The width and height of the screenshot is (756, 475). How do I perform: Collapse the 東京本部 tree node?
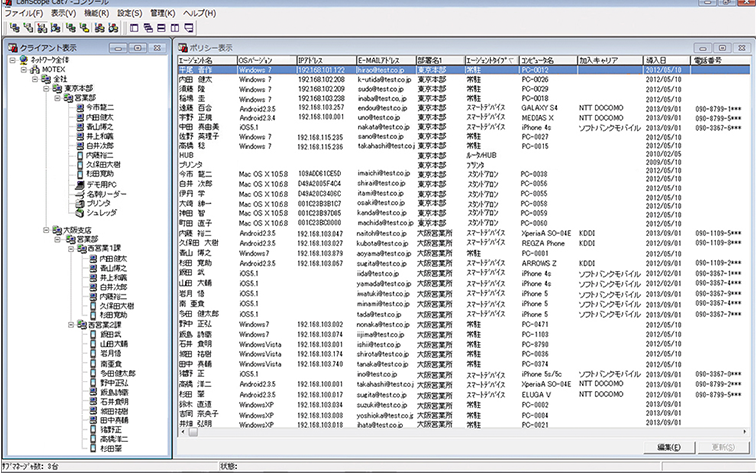[x=45, y=88]
